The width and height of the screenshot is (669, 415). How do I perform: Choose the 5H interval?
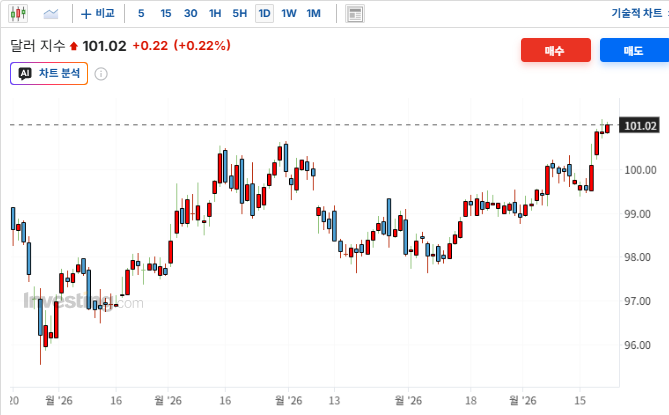(x=240, y=14)
